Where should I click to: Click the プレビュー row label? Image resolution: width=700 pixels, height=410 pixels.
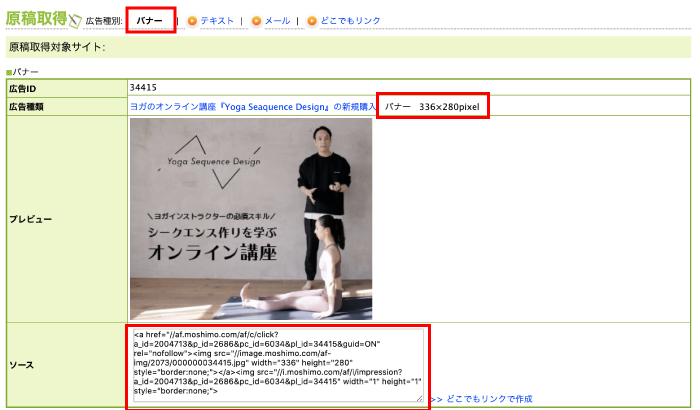pos(31,218)
